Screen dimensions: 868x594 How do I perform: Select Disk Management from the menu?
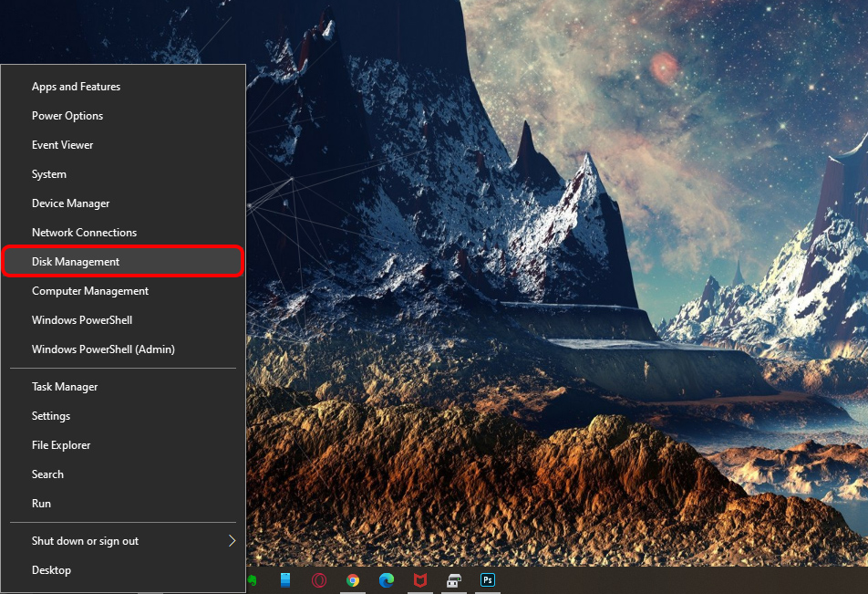[76, 262]
